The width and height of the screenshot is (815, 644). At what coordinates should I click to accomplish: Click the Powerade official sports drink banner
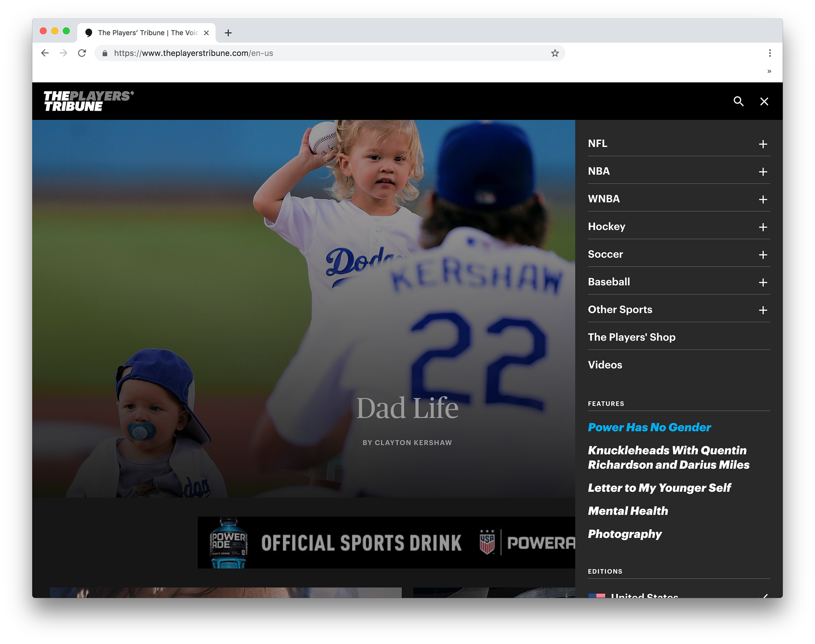386,543
